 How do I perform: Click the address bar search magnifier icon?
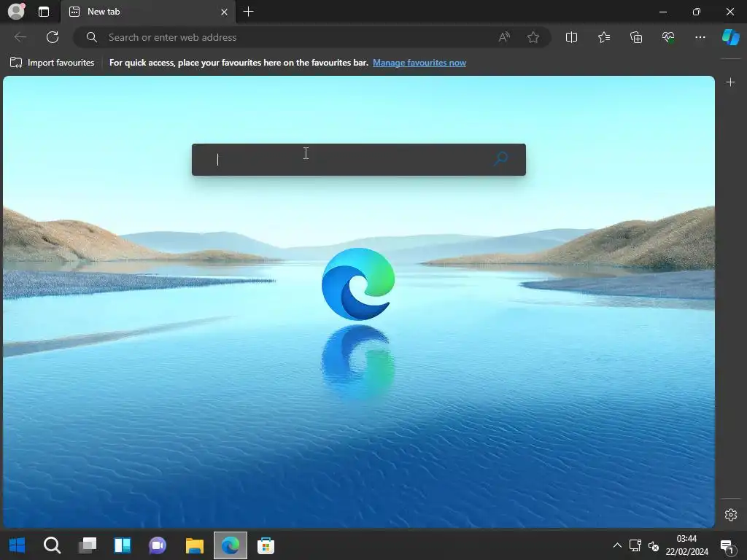click(91, 37)
